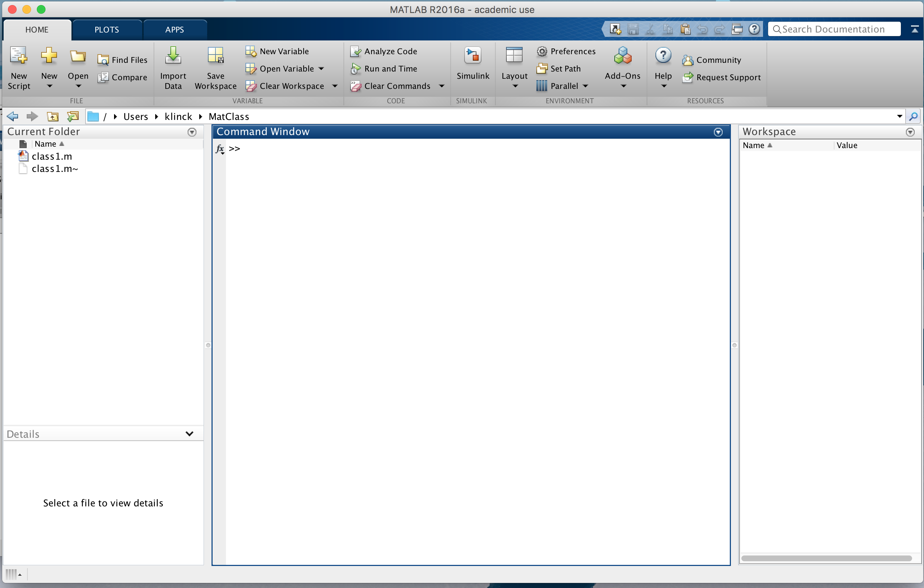Click quick access Paste icon
Viewport: 924px width, 588px height.
point(685,29)
